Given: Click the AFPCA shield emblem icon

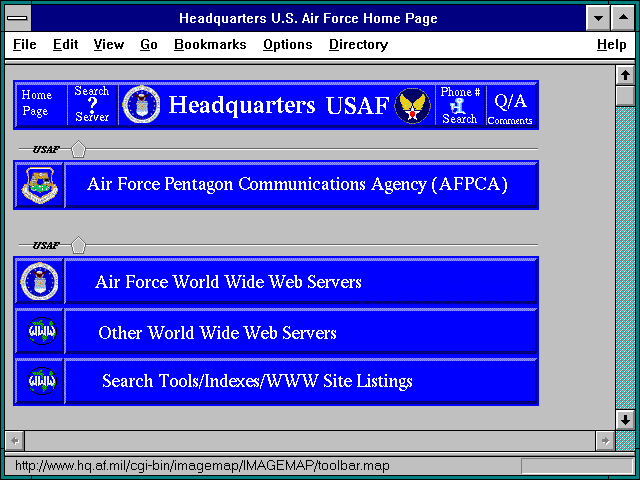Looking at the screenshot, I should pyautogui.click(x=40, y=185).
